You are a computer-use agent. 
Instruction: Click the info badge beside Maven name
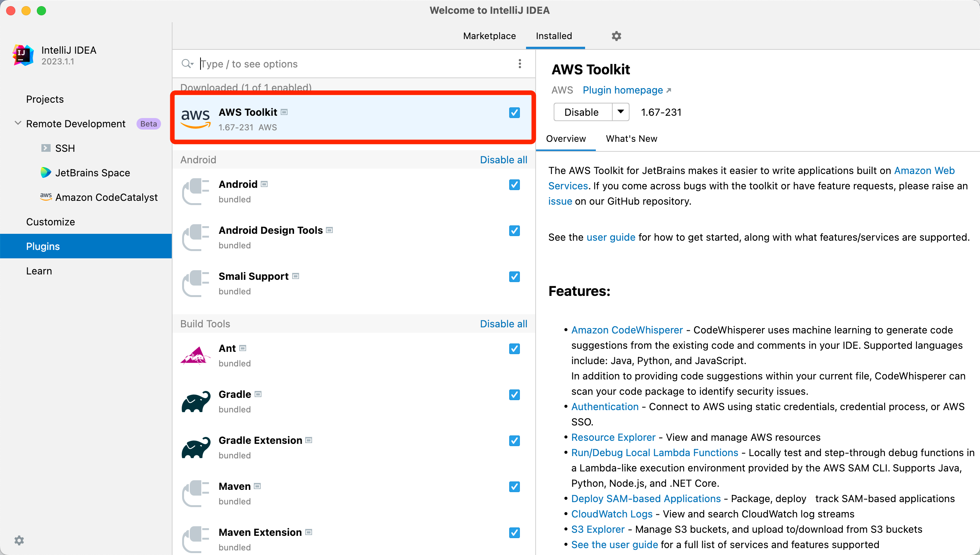coord(257,486)
